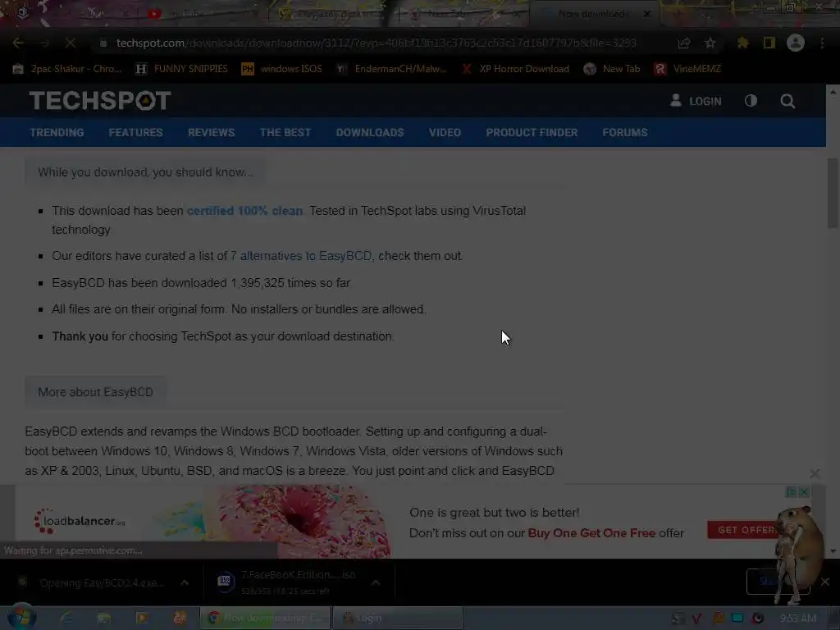Click the page vertical scrollbar thumb
This screenshot has width=840, height=630.
click(833, 193)
